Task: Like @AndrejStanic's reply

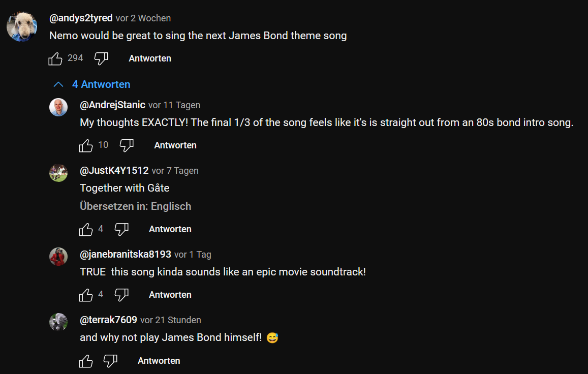Action: [x=86, y=146]
